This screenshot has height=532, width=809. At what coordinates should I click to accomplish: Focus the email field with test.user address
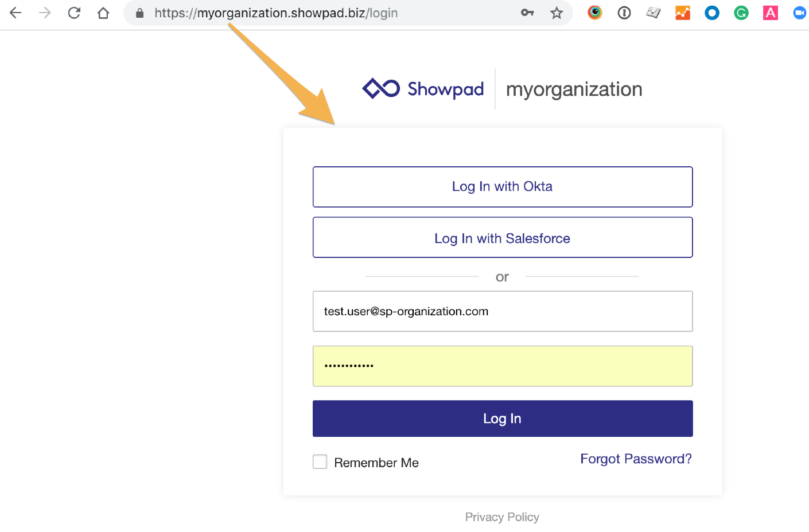503,311
